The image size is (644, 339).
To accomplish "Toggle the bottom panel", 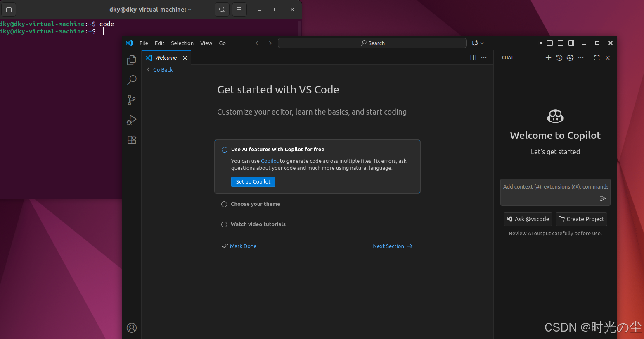I will 561,43.
